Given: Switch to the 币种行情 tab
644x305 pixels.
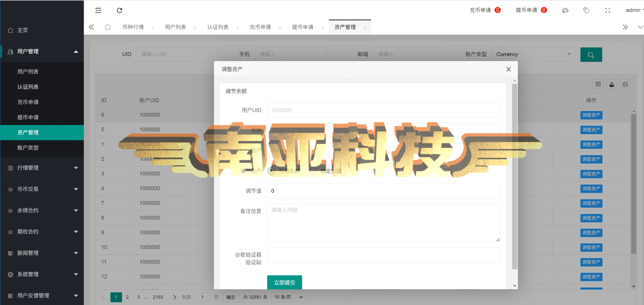Looking at the screenshot, I should (x=133, y=27).
